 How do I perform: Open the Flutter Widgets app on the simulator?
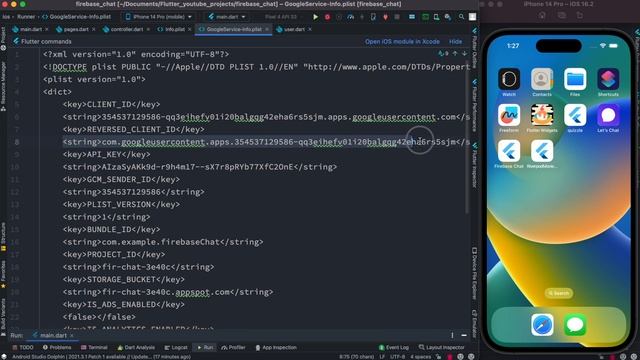542,115
